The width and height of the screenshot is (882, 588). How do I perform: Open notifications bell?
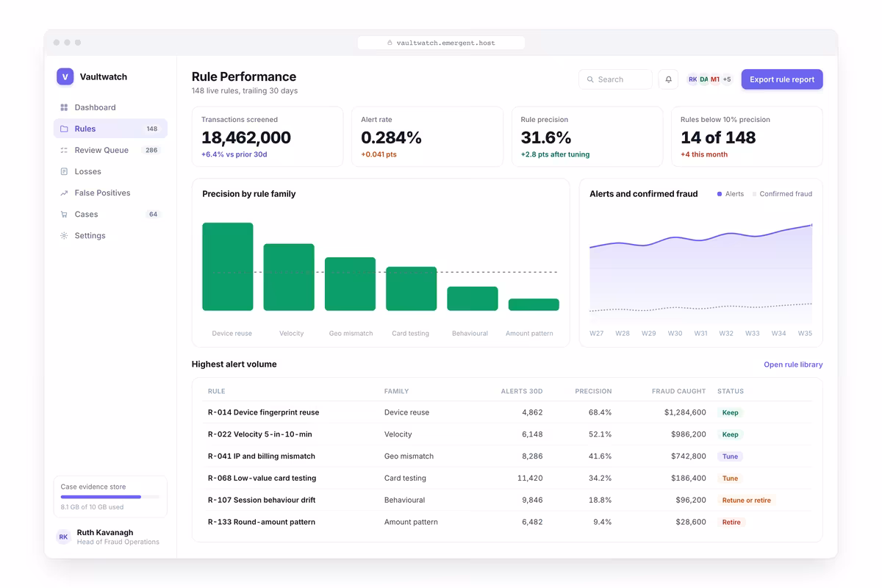668,79
